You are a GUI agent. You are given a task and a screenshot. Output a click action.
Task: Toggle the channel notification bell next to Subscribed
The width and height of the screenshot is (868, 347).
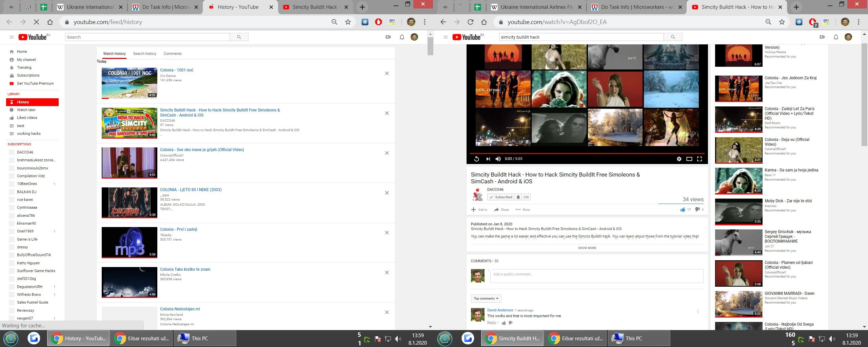click(518, 197)
